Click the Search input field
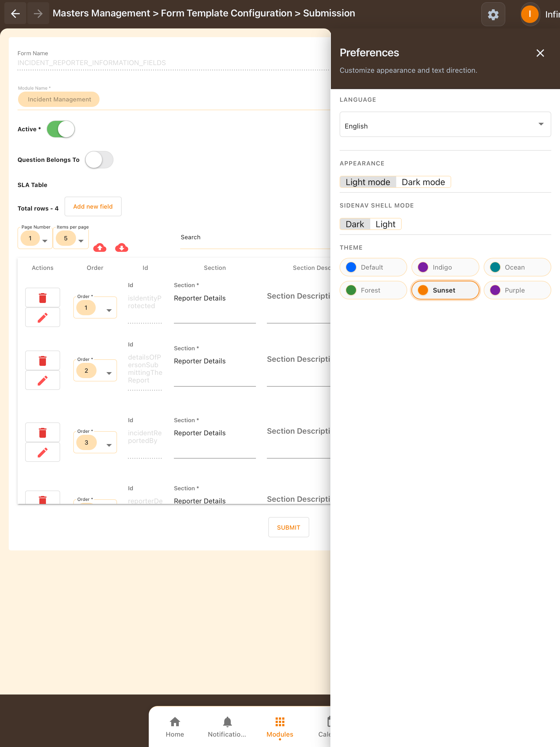The image size is (560, 747). 255,238
